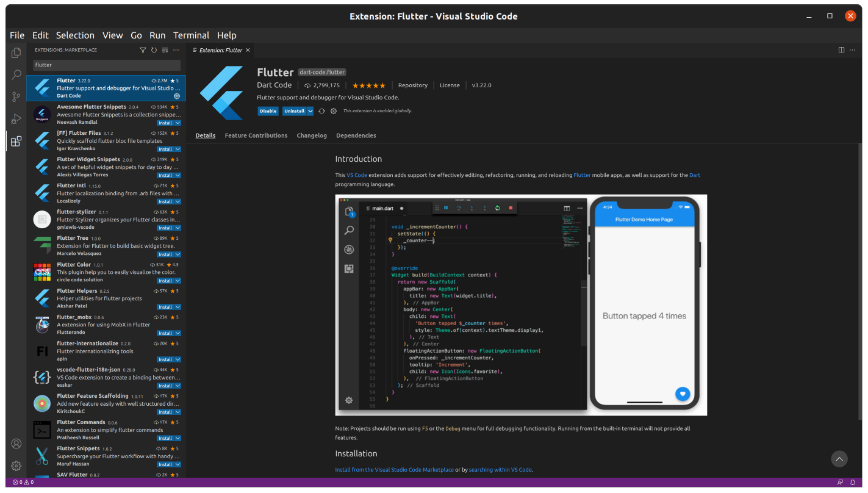The image size is (868, 493).
Task: Click the five-star rating in header
Action: pos(368,85)
